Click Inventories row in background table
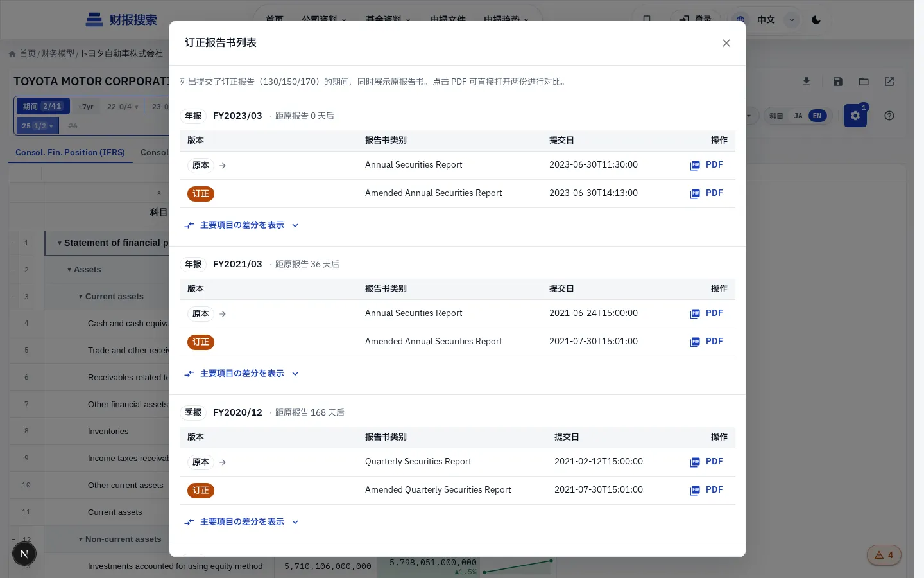 click(x=108, y=432)
